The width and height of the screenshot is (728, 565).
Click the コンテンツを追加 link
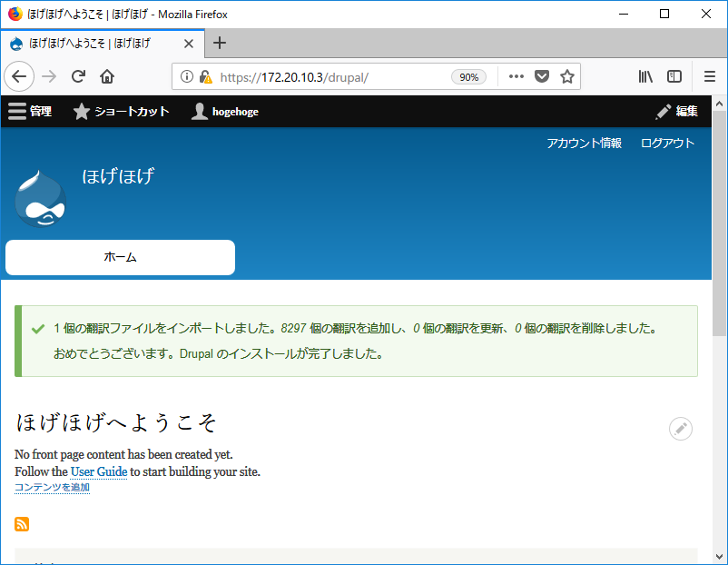(52, 488)
